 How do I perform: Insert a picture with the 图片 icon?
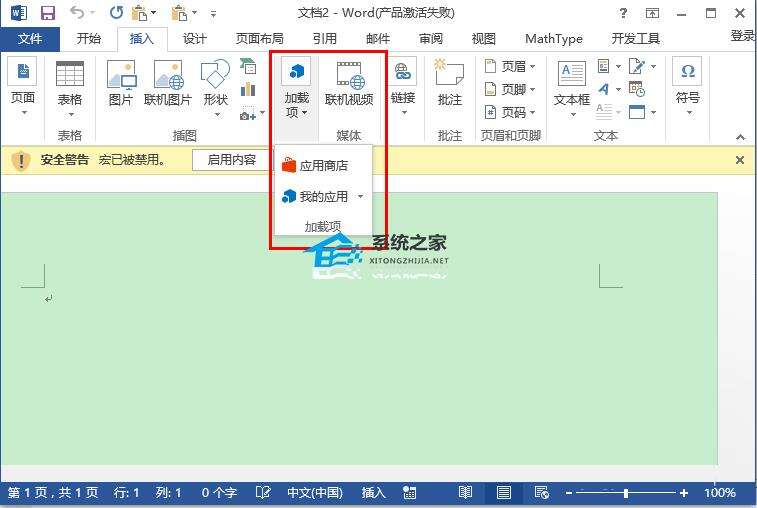(x=121, y=75)
